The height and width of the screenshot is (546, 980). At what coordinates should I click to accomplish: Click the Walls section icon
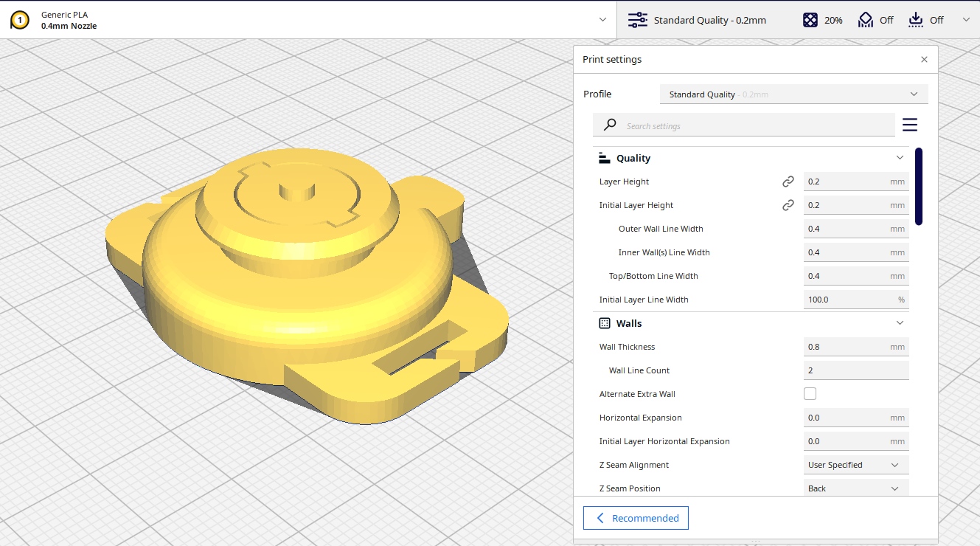[605, 323]
